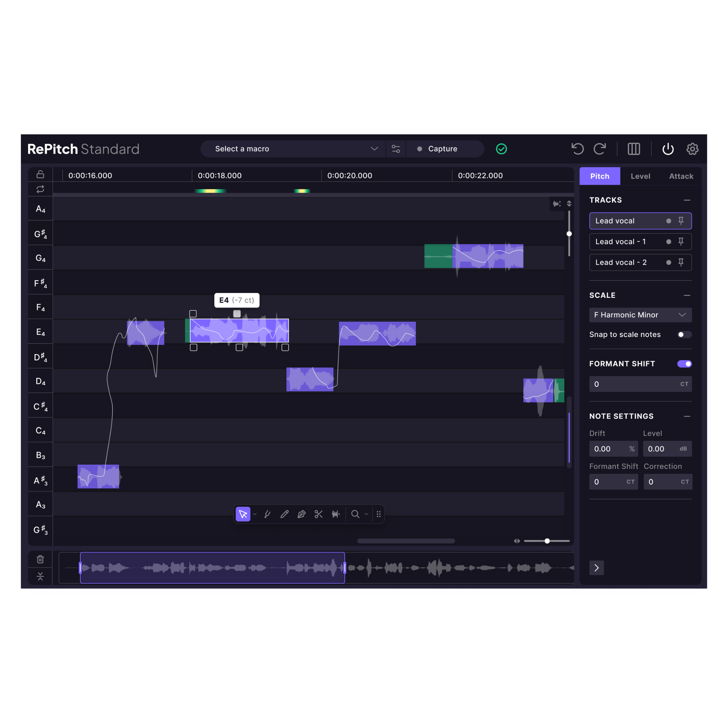Select the pencil draw tool
This screenshot has width=728, height=728.
(284, 514)
